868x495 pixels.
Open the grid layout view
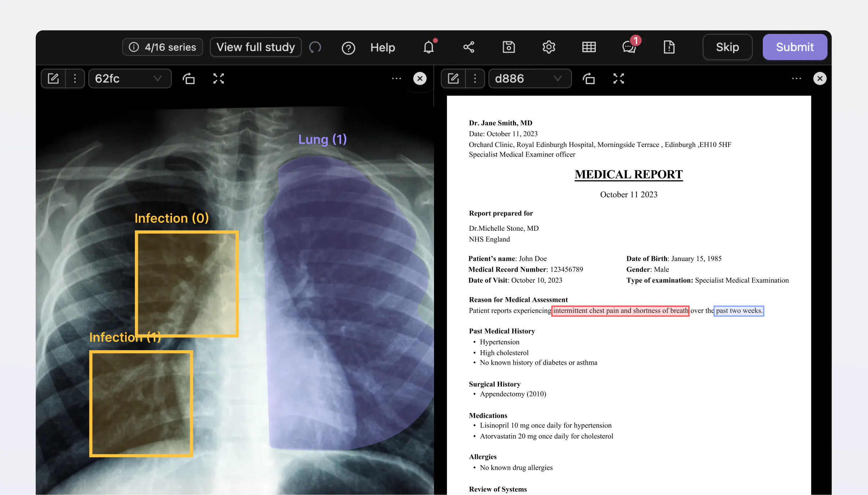588,47
